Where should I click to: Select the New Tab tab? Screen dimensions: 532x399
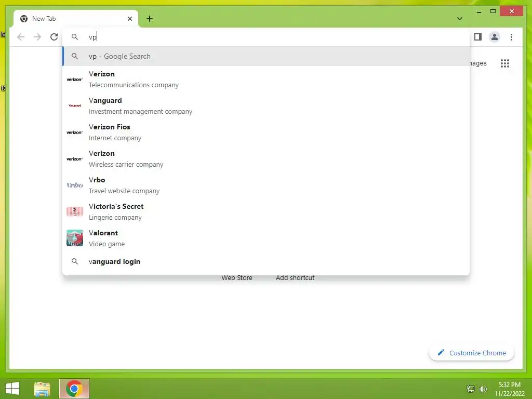76,19
